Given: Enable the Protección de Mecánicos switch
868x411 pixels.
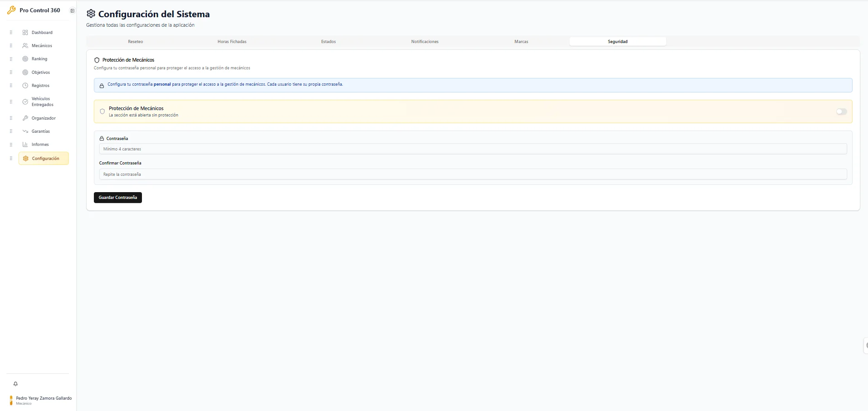Looking at the screenshot, I should click(841, 111).
